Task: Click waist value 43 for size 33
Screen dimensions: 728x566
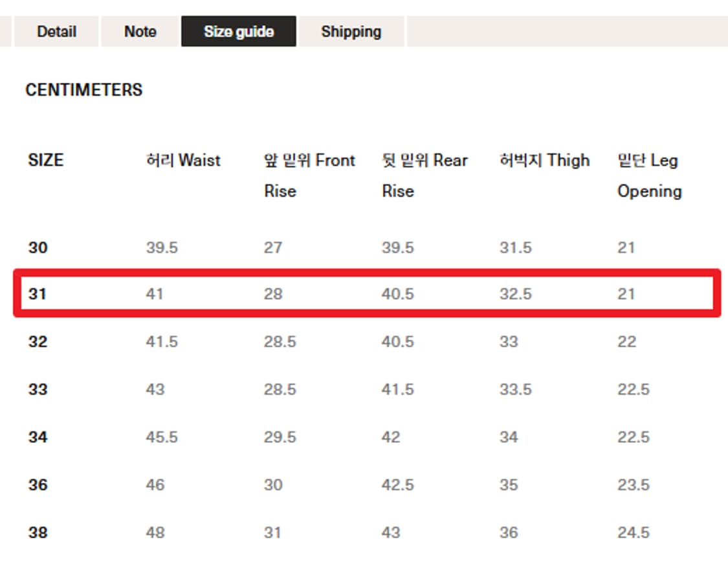Action: tap(155, 389)
